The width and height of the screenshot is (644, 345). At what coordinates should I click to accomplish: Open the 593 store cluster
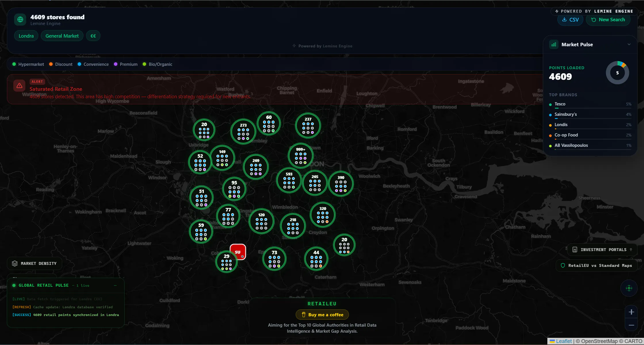289,180
